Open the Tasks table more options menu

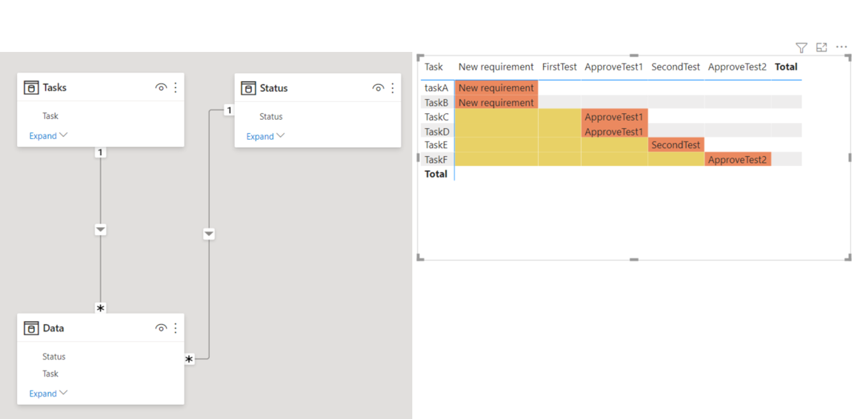click(x=175, y=87)
